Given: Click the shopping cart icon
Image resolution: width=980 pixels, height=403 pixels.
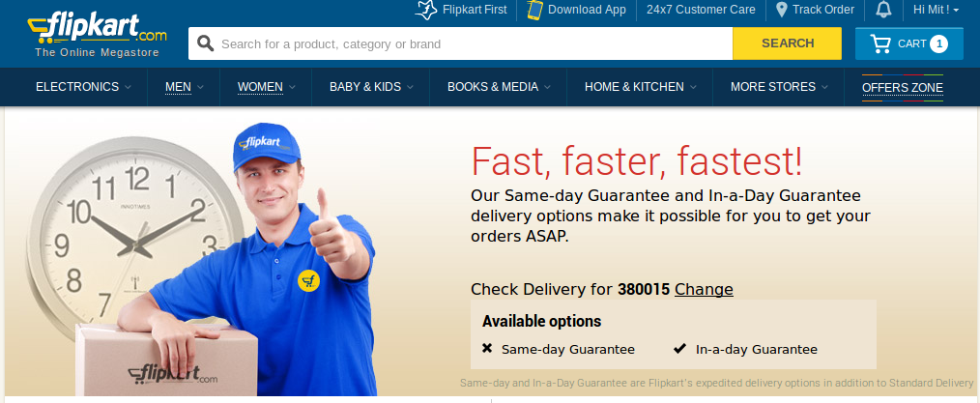Looking at the screenshot, I should pyautogui.click(x=880, y=43).
